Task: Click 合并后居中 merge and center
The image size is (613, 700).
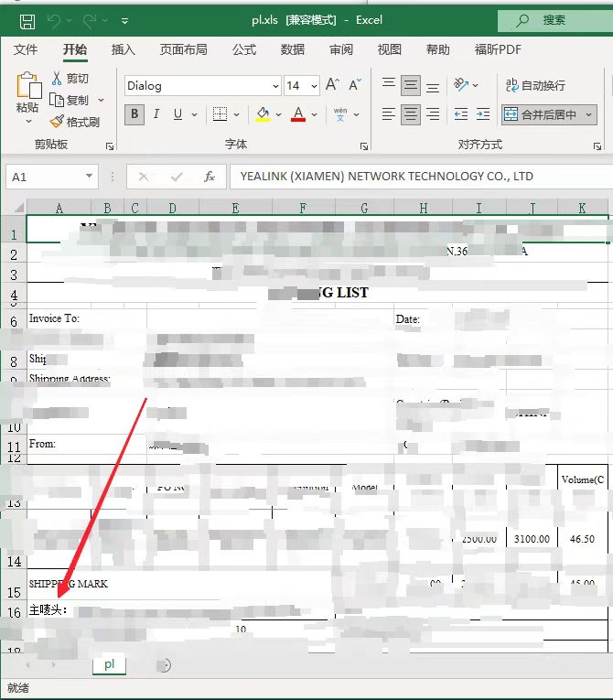Action: click(x=541, y=114)
